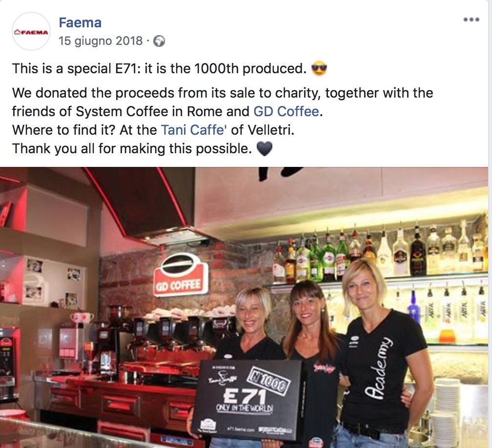Open the Tani Caffe' page link
The image size is (492, 448).
(x=194, y=130)
